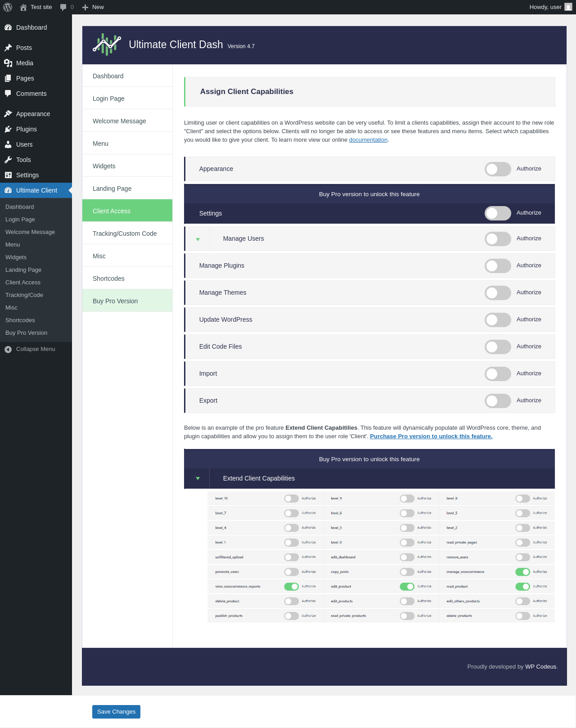This screenshot has width=576, height=728.
Task: Click Collapse Menu text in sidebar
Action: (x=36, y=349)
